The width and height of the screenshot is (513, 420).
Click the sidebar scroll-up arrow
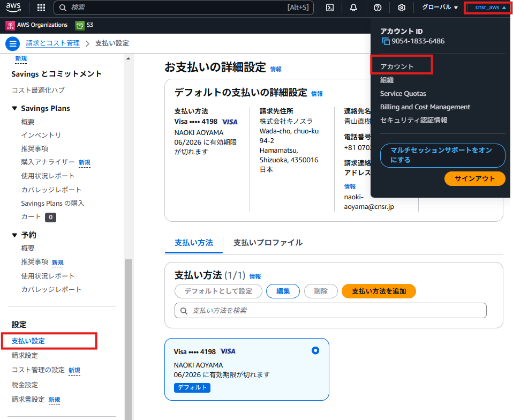[x=129, y=58]
